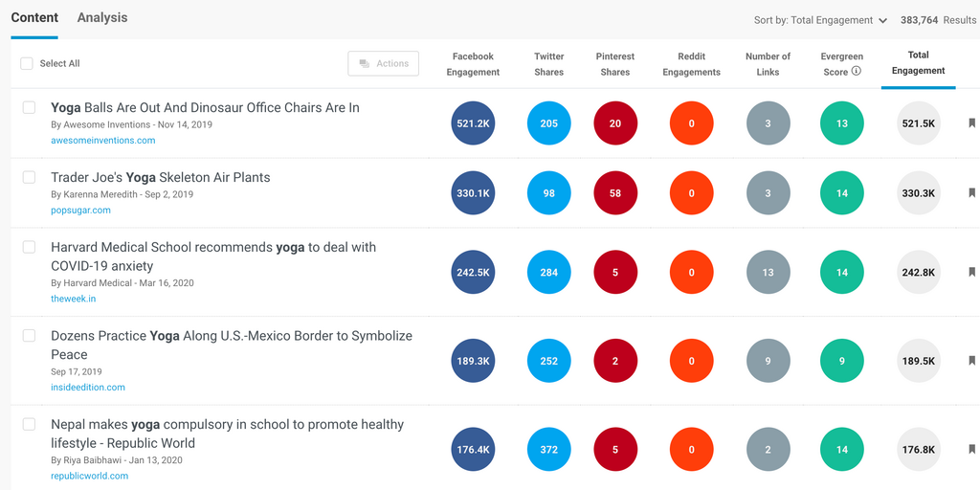980x490 pixels.
Task: Select the Content tab
Action: tap(34, 18)
